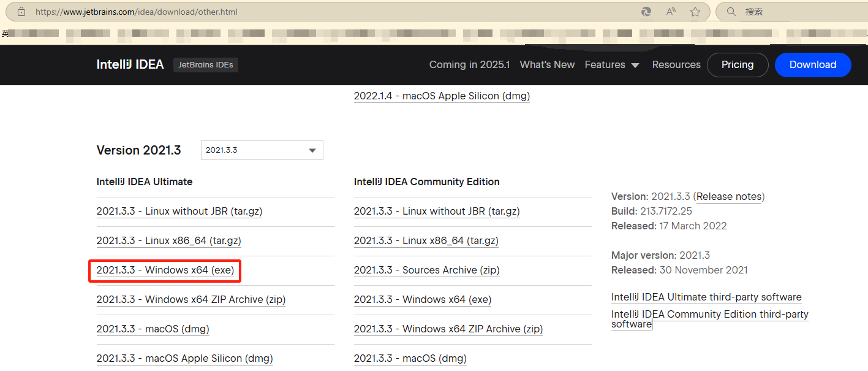The height and width of the screenshot is (371, 868).
Task: Download Ultimate 2021.3.3 Windows x64 exe
Action: [165, 270]
